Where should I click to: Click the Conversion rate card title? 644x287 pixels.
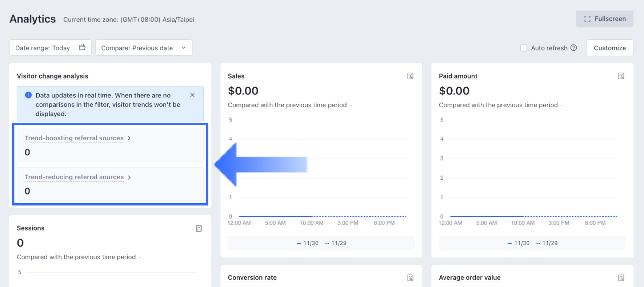click(x=252, y=278)
